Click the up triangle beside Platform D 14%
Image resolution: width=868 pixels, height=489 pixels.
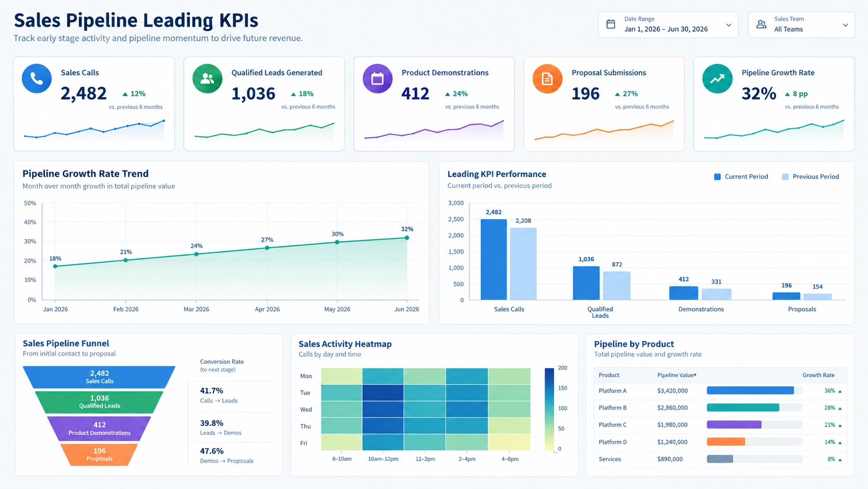tap(840, 443)
